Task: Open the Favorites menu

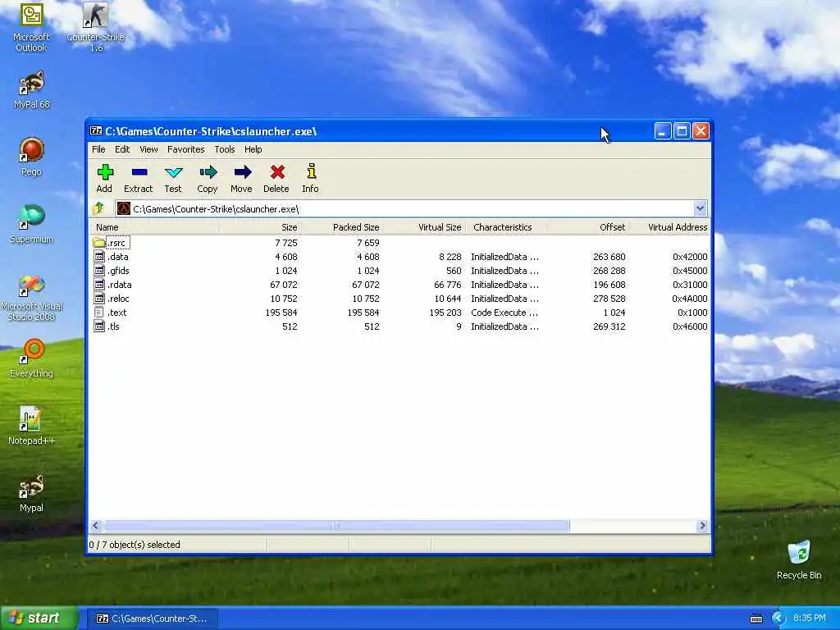Action: [186, 149]
